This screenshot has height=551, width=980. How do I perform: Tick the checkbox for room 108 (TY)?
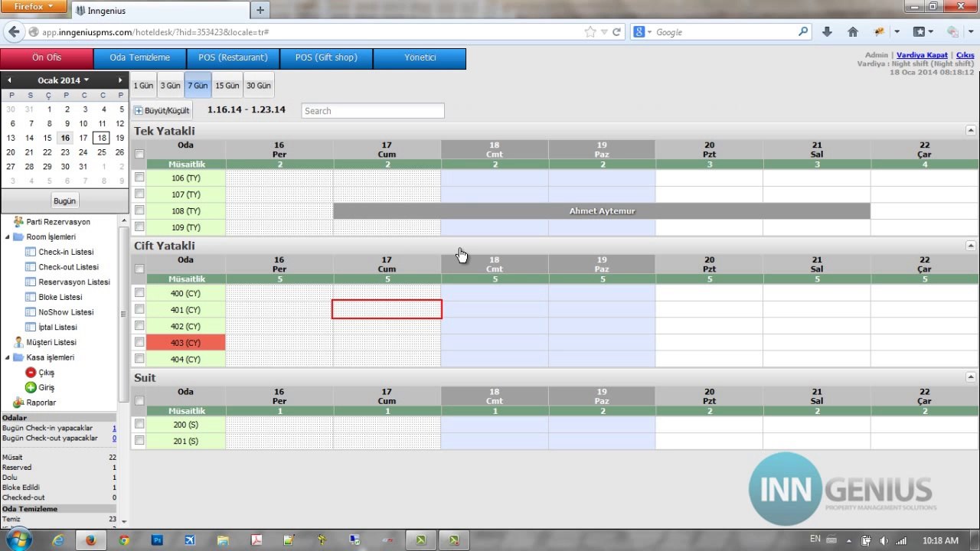pos(139,210)
